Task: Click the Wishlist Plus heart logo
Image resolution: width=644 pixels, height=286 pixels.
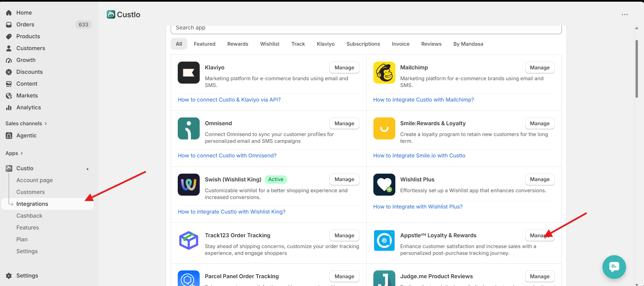Action: pyautogui.click(x=384, y=184)
